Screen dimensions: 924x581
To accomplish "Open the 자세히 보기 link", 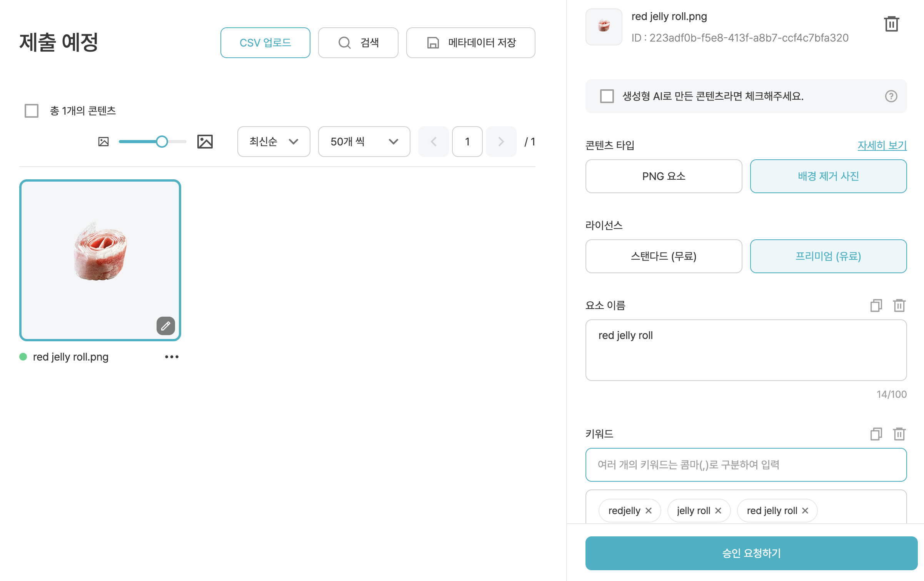I will [x=882, y=145].
